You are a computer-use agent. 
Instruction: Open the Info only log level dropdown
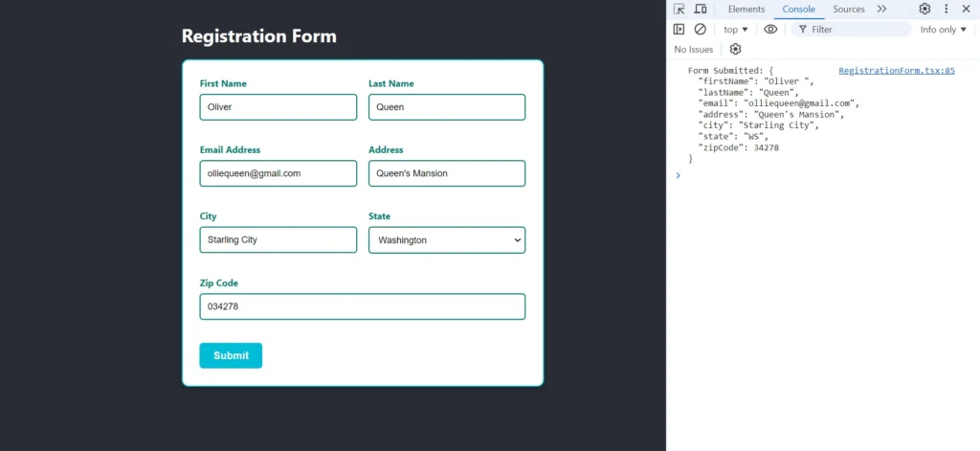click(943, 30)
